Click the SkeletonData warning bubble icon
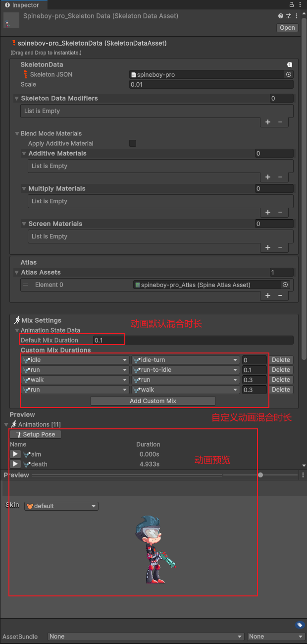 coord(290,64)
